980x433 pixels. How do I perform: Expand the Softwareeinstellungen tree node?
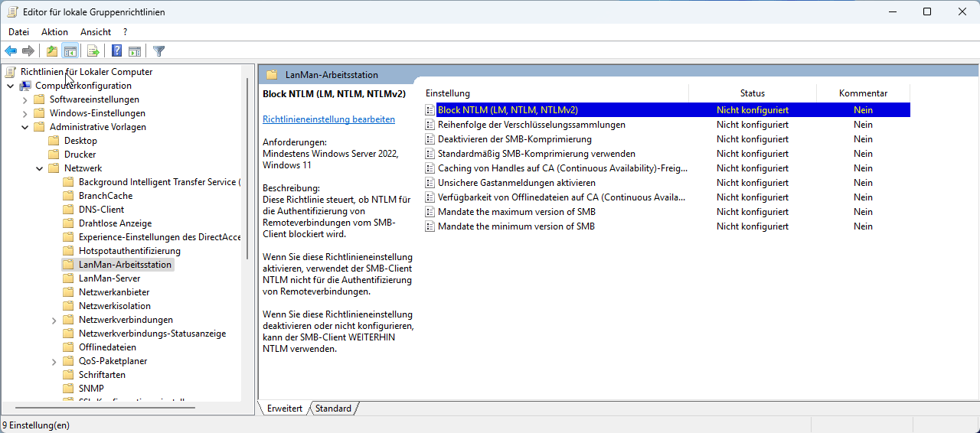click(24, 99)
